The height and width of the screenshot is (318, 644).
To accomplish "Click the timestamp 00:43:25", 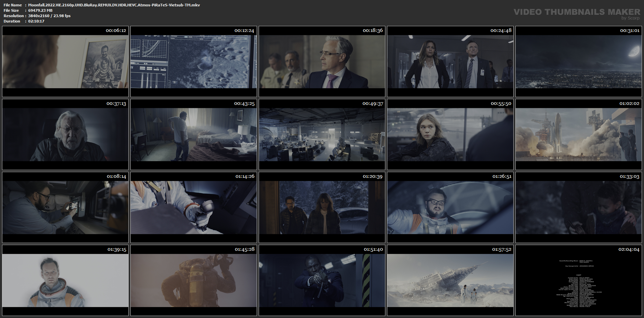I will [x=244, y=104].
